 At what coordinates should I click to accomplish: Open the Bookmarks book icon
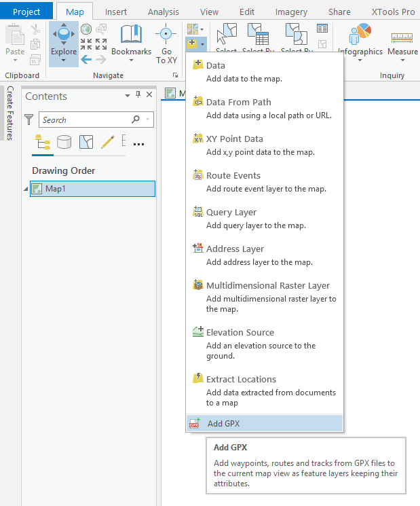(131, 34)
